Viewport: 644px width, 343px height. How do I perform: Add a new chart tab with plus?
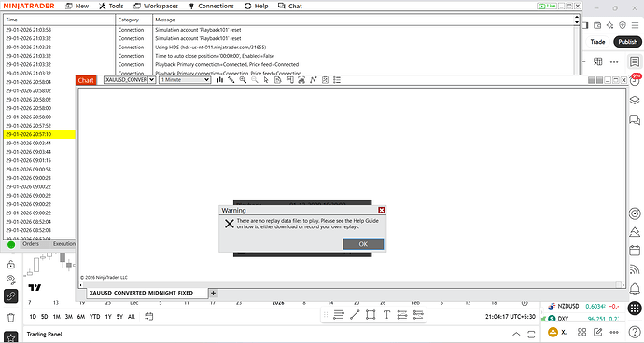tap(213, 293)
